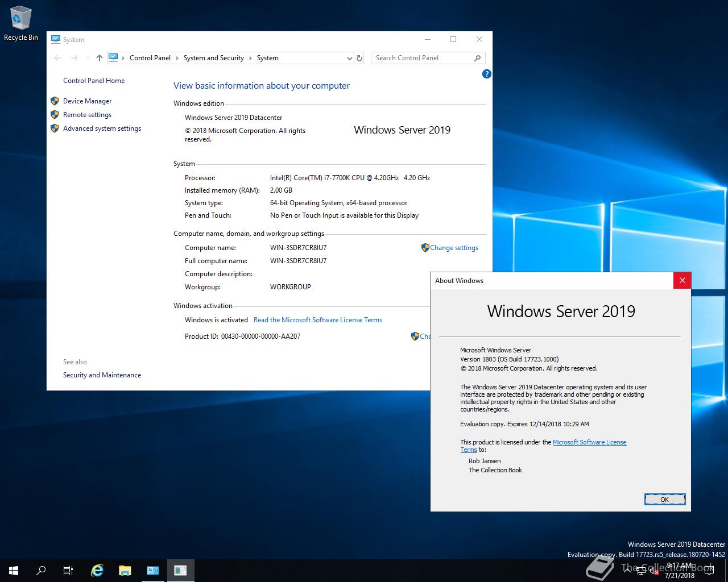
Task: Click Evaluation copy expiry text
Action: [x=524, y=424]
